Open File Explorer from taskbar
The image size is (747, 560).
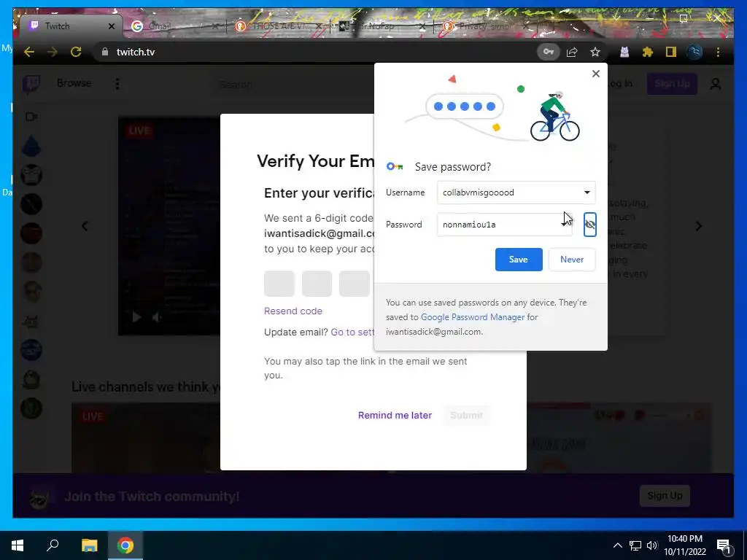(x=89, y=545)
